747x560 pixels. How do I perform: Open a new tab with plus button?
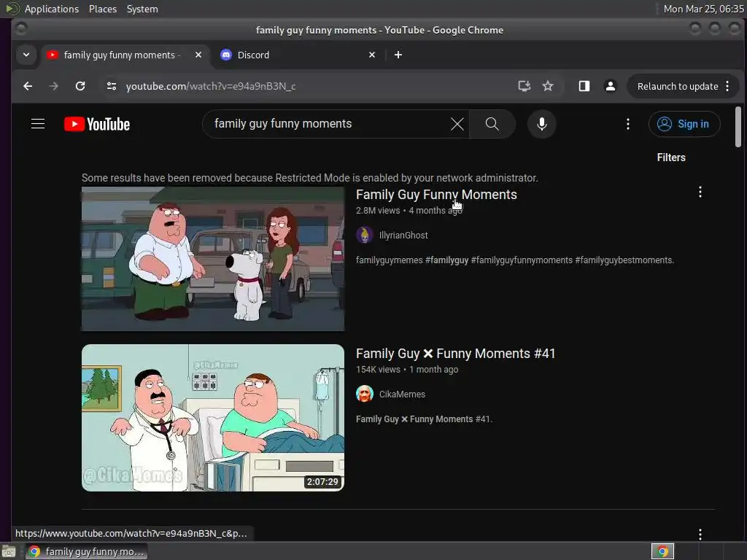coord(398,55)
